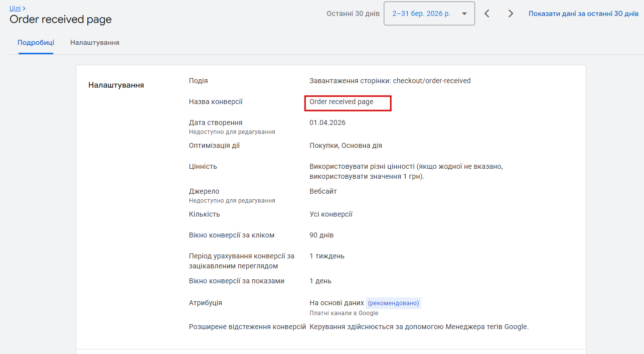Click Показати дані за останні 30 днів
Viewport: 644px width, 354px height.
coord(583,13)
